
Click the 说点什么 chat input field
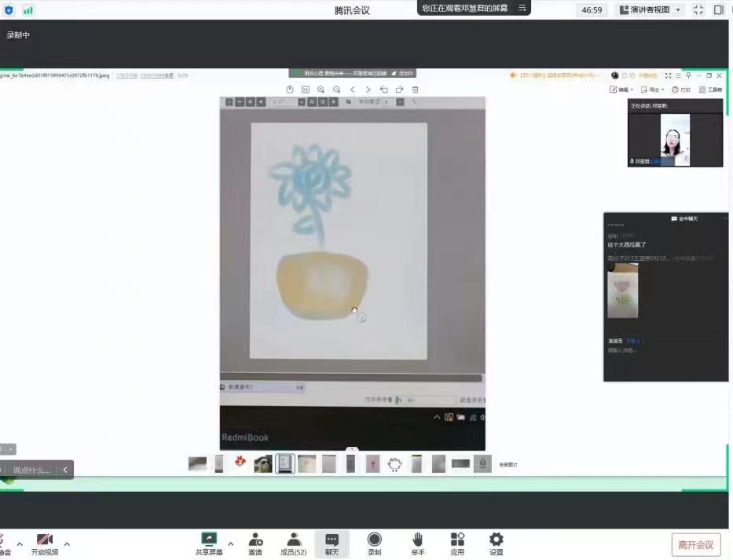pos(31,470)
